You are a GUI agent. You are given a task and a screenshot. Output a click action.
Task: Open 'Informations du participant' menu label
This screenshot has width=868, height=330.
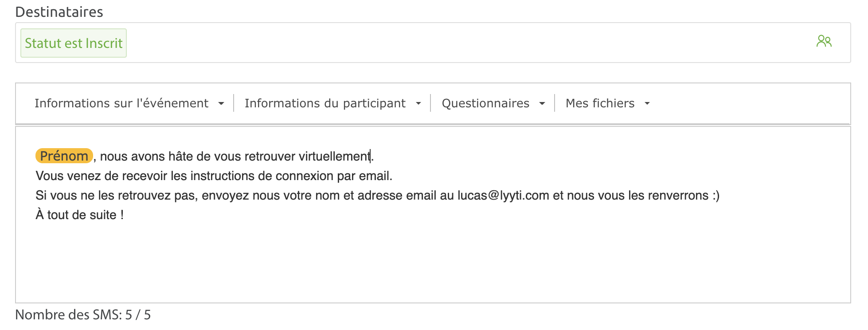pos(325,103)
